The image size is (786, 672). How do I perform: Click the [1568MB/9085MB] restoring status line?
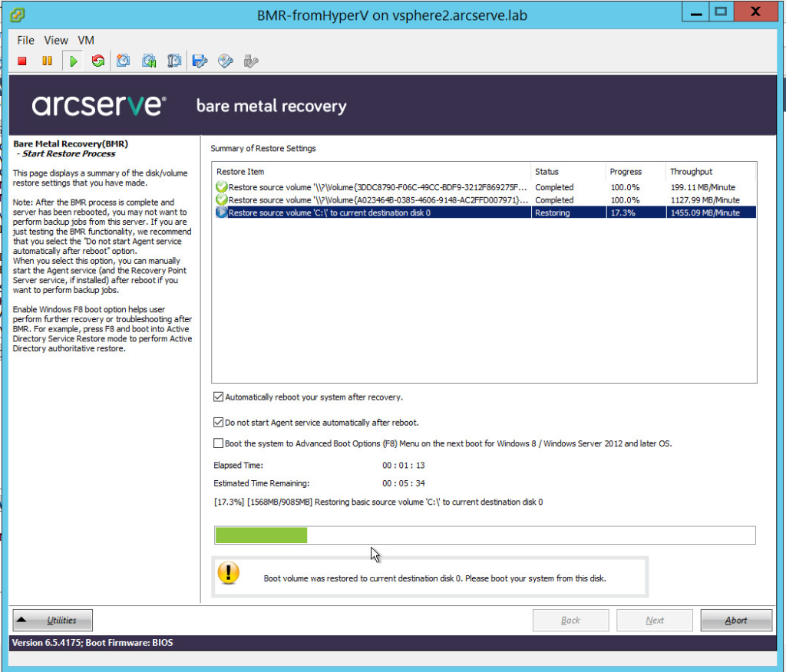[378, 502]
